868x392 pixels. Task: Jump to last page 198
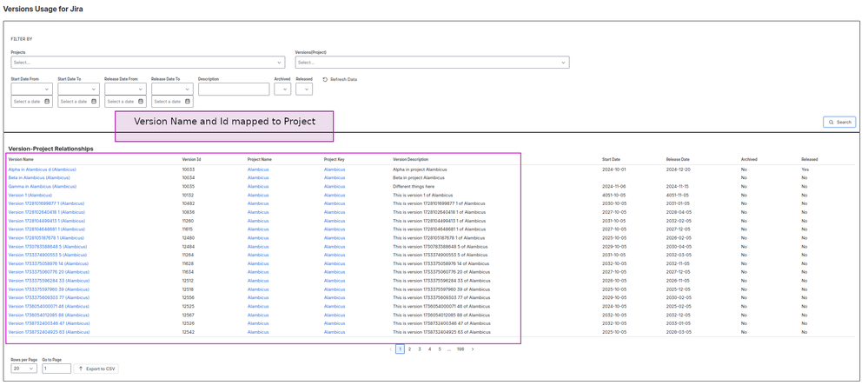[460, 349]
